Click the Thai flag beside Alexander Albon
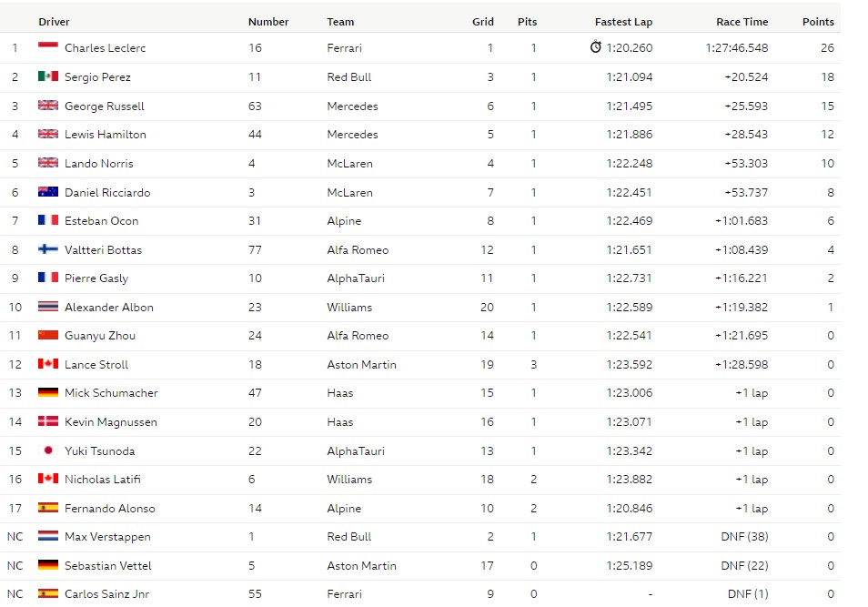Screen dimensions: 868x607 pos(48,307)
